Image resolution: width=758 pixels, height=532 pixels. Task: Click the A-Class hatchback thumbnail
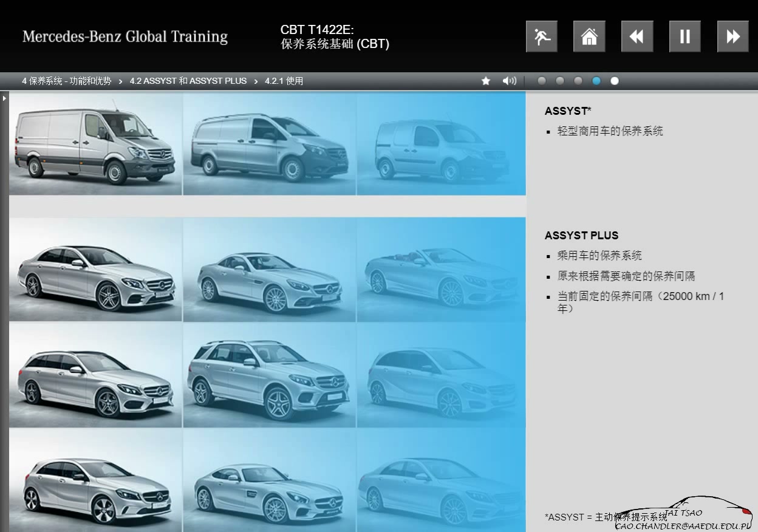click(95, 480)
